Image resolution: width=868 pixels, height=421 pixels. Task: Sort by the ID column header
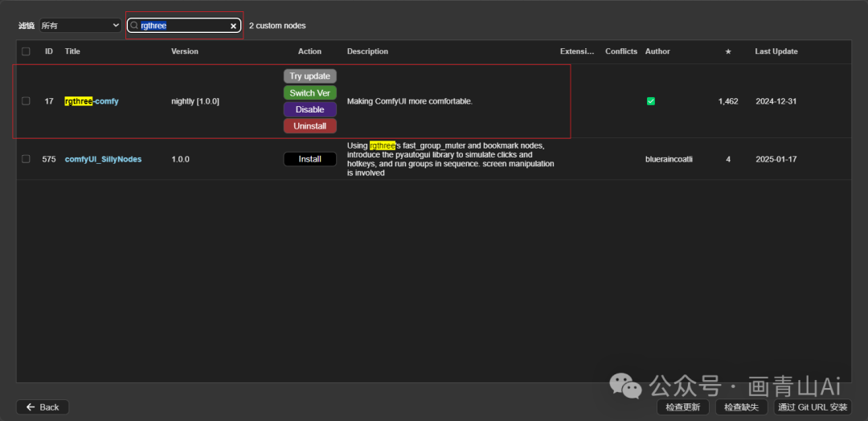pyautogui.click(x=49, y=51)
